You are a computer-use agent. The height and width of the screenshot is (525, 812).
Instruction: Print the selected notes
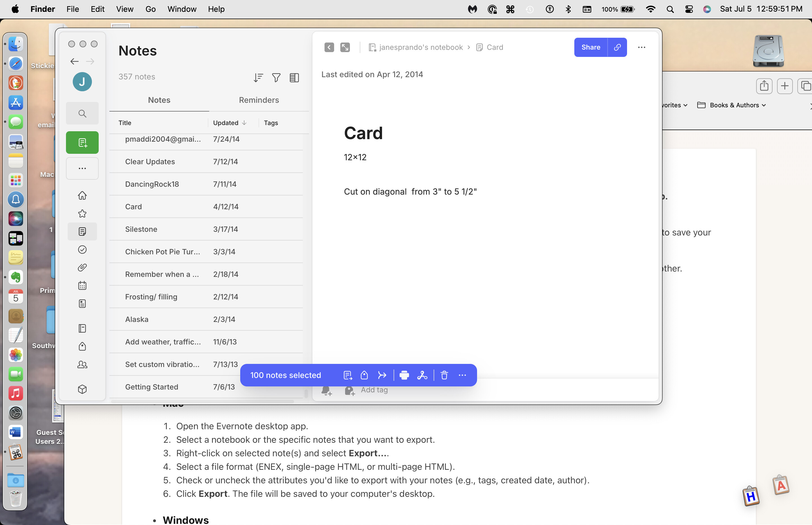[404, 375]
